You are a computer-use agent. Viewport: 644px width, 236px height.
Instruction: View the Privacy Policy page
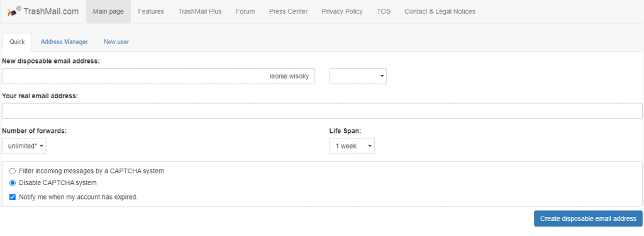click(x=342, y=11)
